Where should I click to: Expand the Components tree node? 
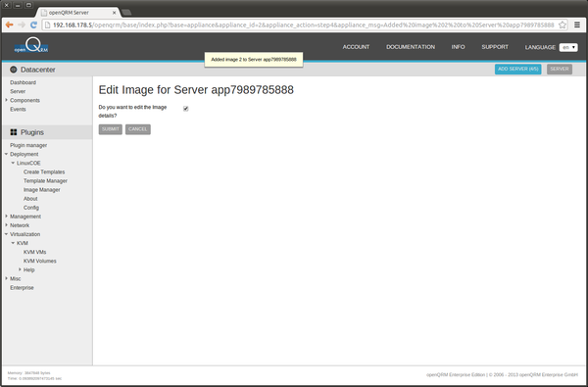tap(7, 100)
